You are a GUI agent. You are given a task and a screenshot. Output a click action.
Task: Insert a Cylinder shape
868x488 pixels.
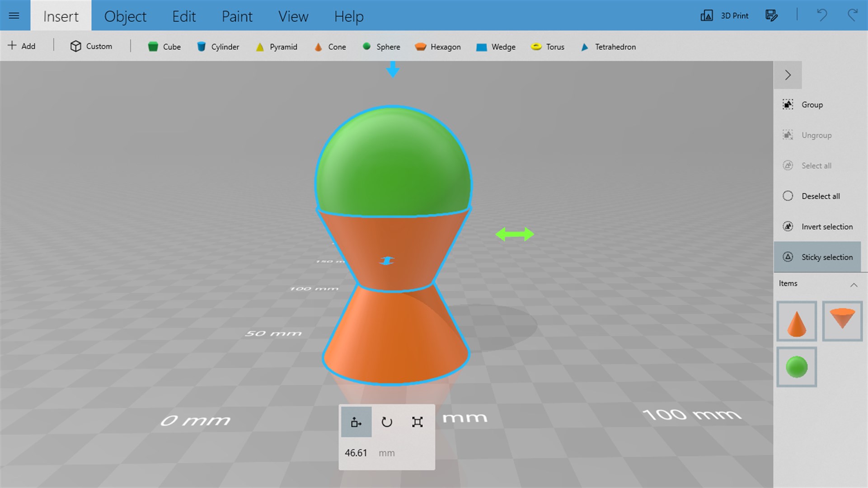218,47
